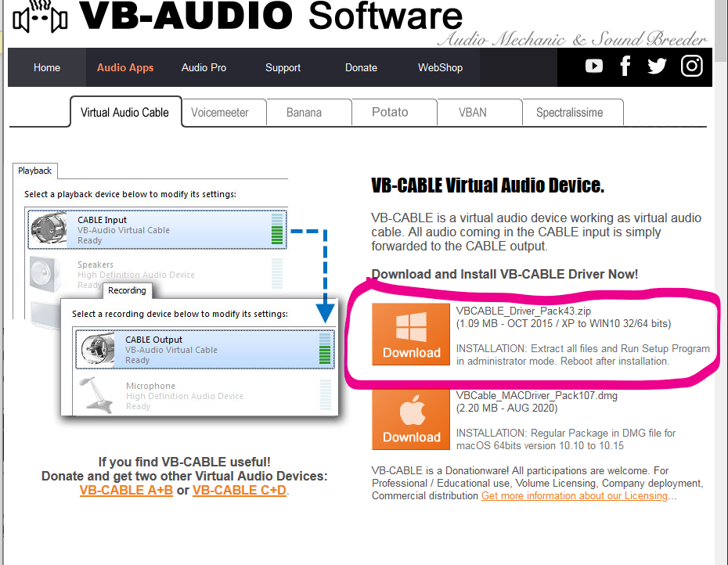Click the Playback tab in illustration
Viewport: 728px width, 565px height.
(34, 171)
